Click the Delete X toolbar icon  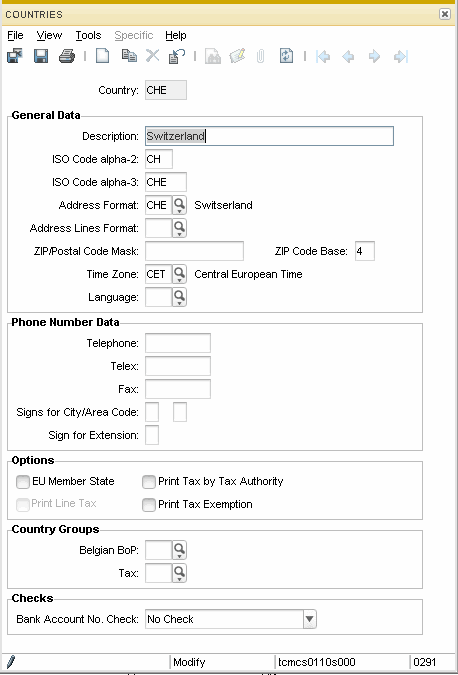pyautogui.click(x=152, y=56)
